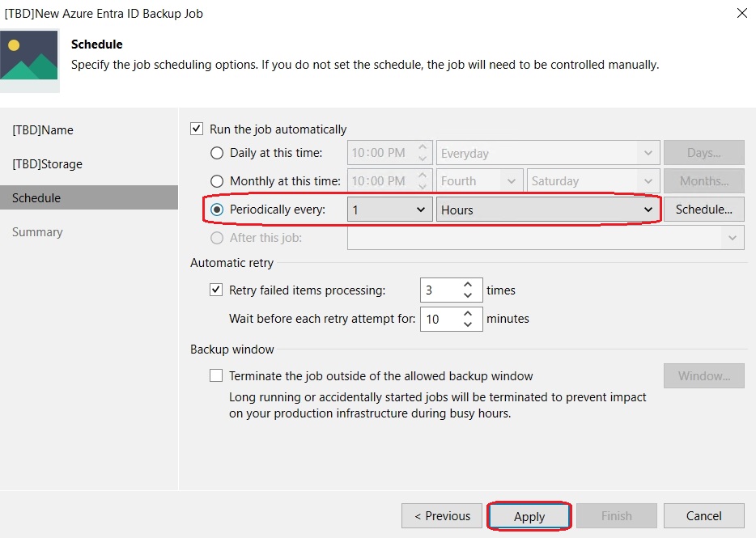Choose Periodically every radio button
Viewport: 756px width, 538px height.
(217, 210)
